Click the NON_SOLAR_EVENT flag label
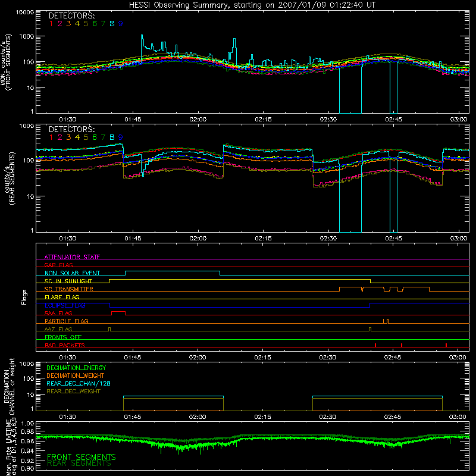476x476 pixels. tap(72, 273)
